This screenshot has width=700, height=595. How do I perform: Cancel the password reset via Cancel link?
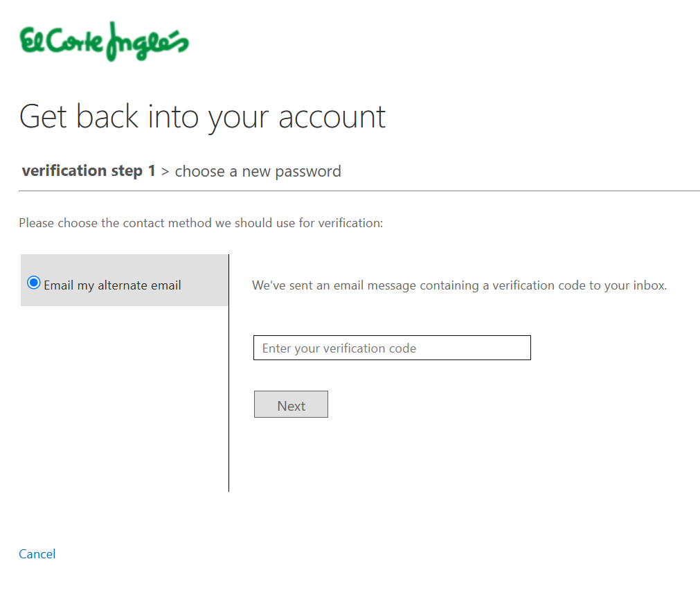37,554
